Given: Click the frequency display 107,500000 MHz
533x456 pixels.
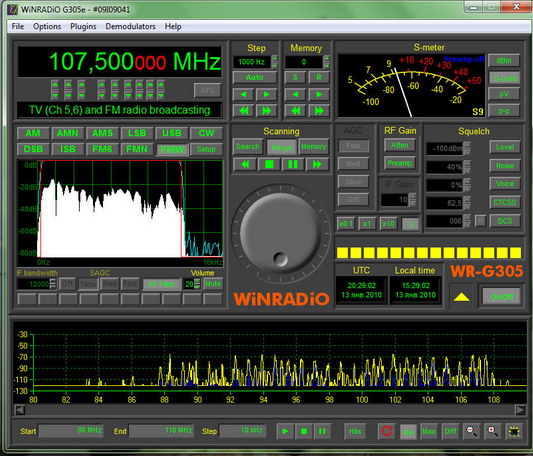Looking at the screenshot, I should (120, 62).
